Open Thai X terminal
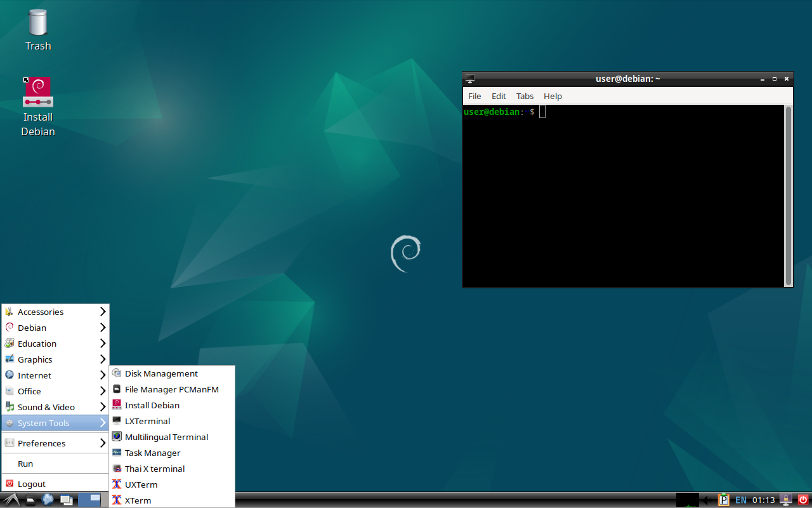This screenshot has width=812, height=508. [x=172, y=469]
